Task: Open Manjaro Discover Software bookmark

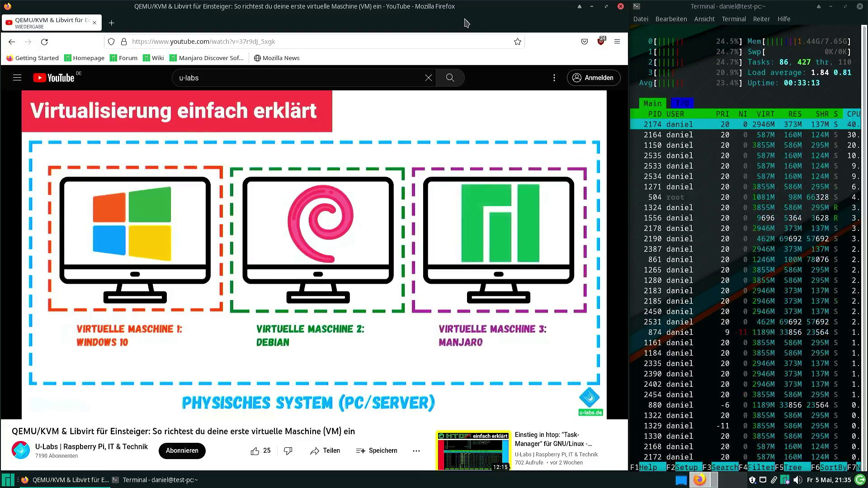Action: tap(207, 58)
